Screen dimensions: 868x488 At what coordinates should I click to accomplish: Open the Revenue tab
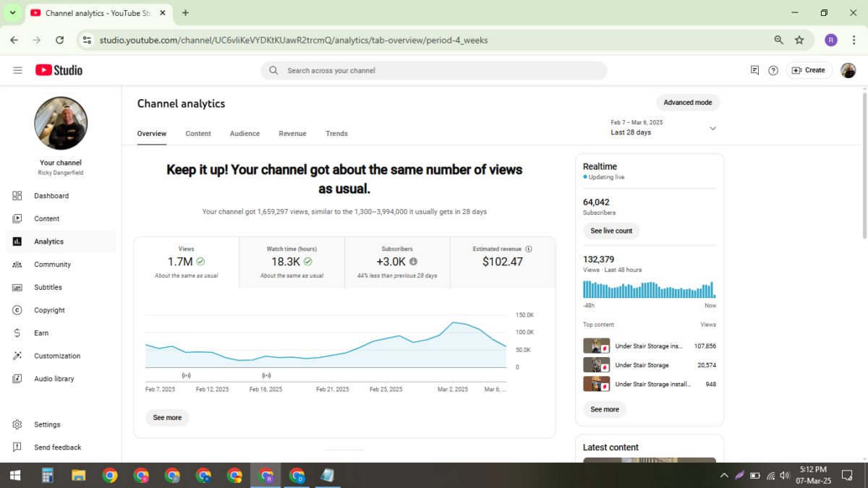[x=292, y=134]
